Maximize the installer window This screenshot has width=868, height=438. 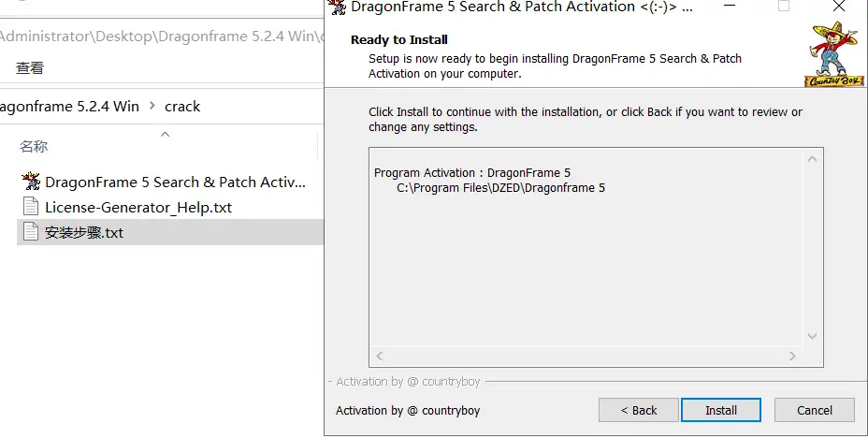click(x=783, y=7)
